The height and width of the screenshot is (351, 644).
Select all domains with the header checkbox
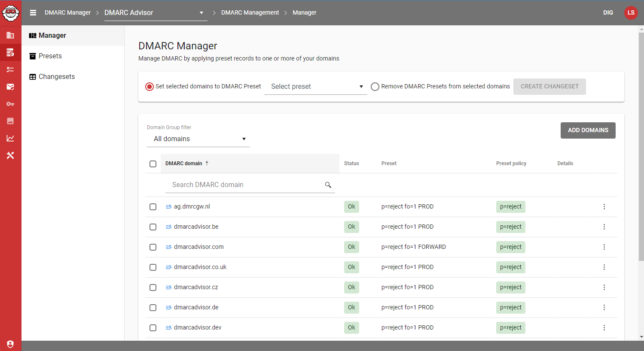point(153,163)
